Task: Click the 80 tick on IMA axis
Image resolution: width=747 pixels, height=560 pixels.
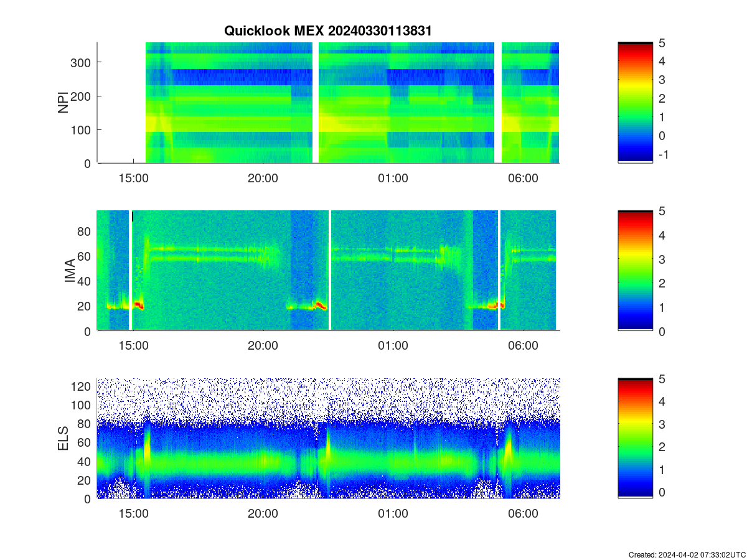Action: (85, 231)
